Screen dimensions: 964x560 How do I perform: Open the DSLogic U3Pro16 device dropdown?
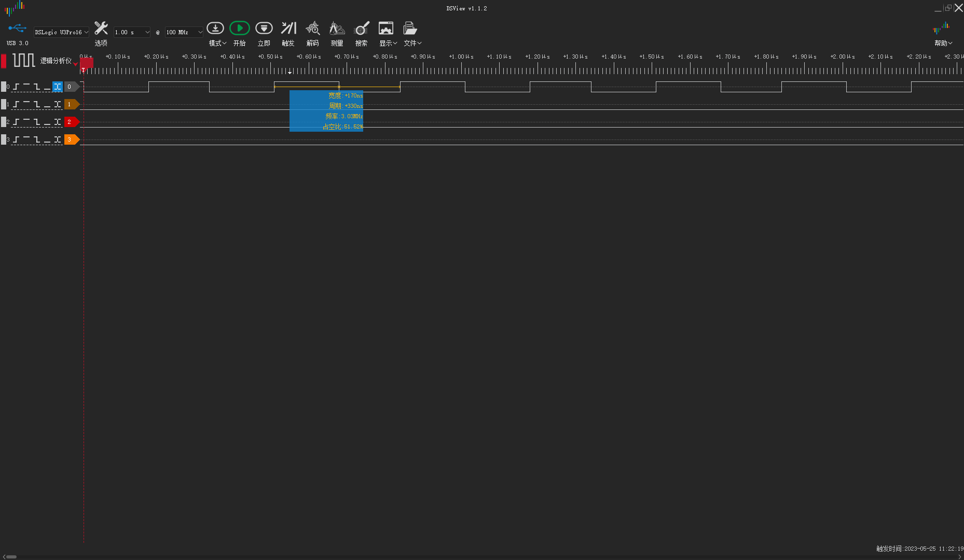(x=62, y=32)
